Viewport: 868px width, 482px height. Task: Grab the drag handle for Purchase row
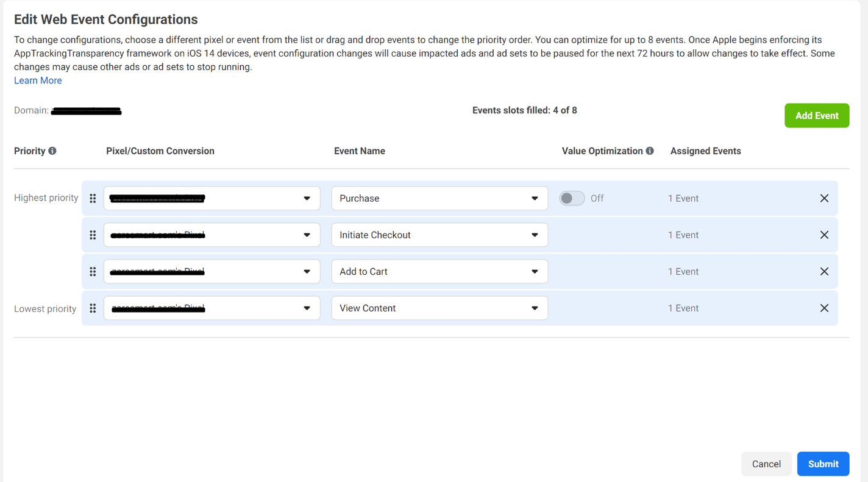coord(93,199)
